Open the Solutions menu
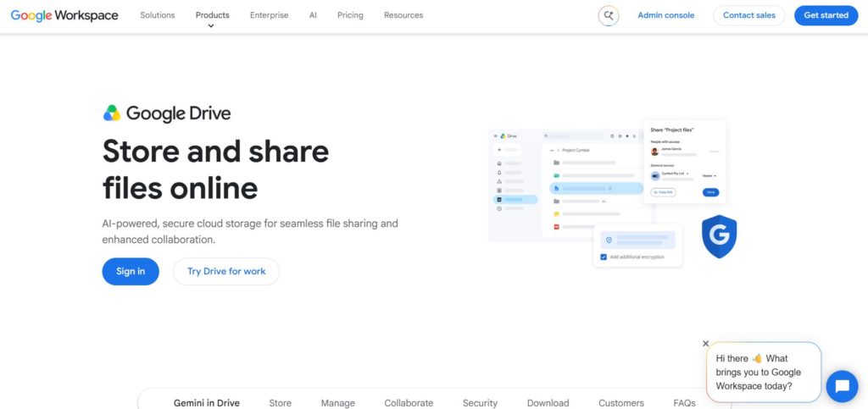868x409 pixels. pyautogui.click(x=157, y=15)
